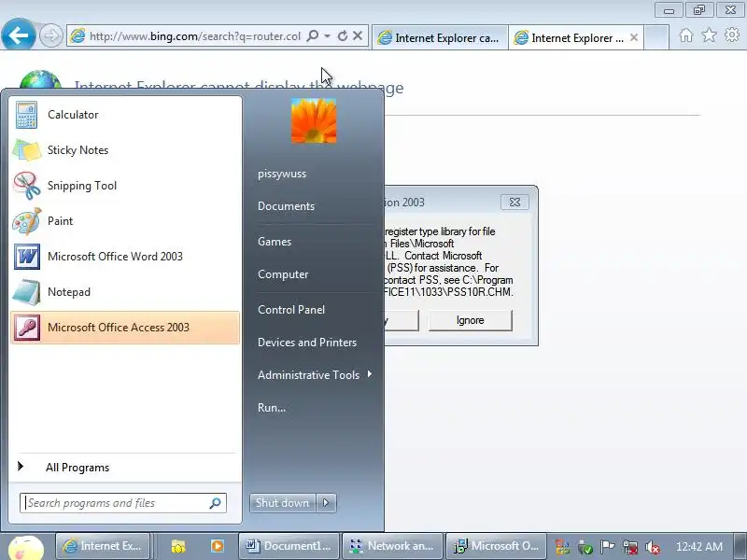The height and width of the screenshot is (560, 747).
Task: Open the IE Home icon
Action: click(686, 35)
